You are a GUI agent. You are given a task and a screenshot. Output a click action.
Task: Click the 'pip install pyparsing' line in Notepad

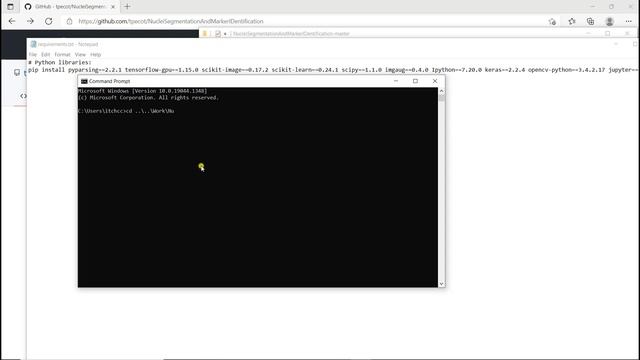333,70
